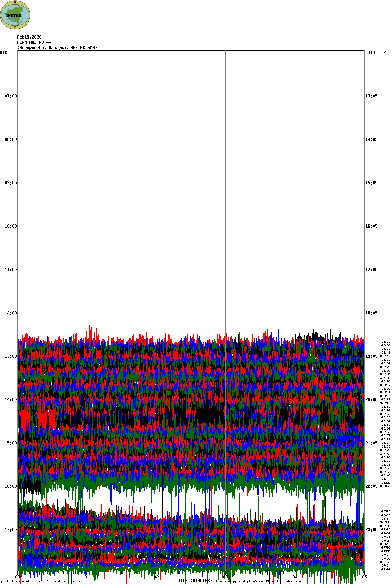This screenshot has width=392, height=586.
Task: Click the Feb19,2026 date label
Action: click(29, 37)
